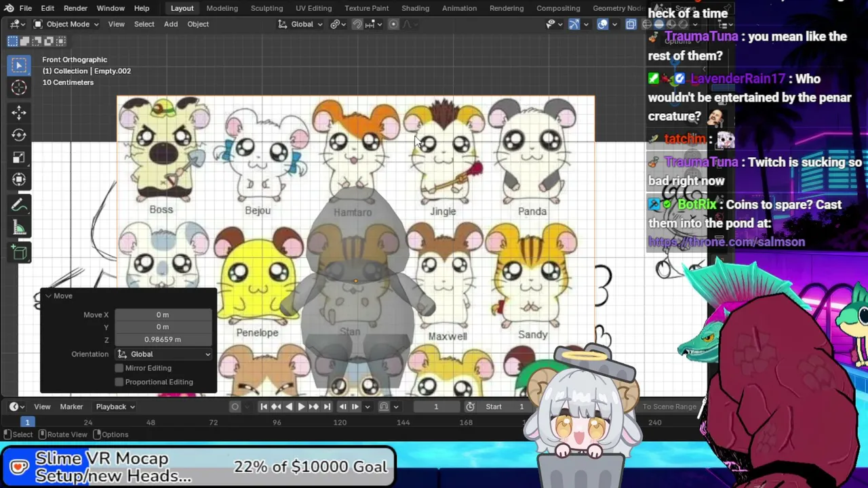Click the current frame number field
This screenshot has width=868, height=488.
(436, 407)
